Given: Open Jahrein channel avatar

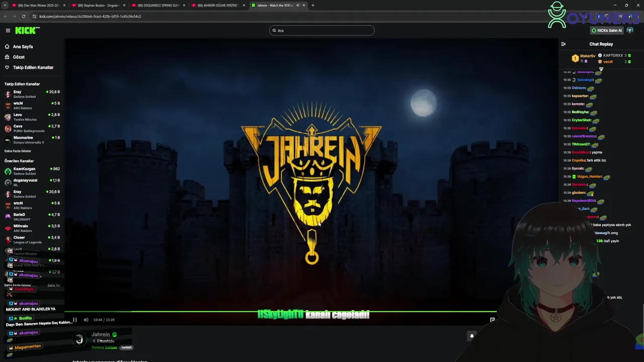Looking at the screenshot, I should (79, 340).
